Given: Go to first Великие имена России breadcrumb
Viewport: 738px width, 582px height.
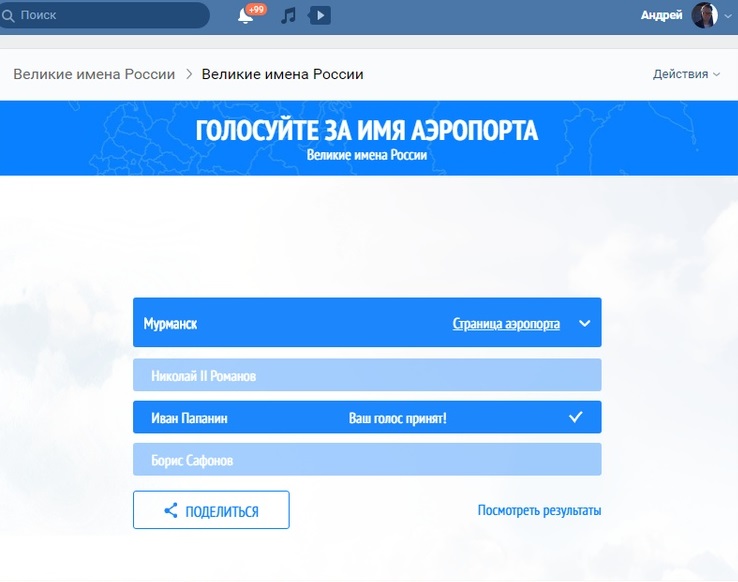Looking at the screenshot, I should [94, 74].
